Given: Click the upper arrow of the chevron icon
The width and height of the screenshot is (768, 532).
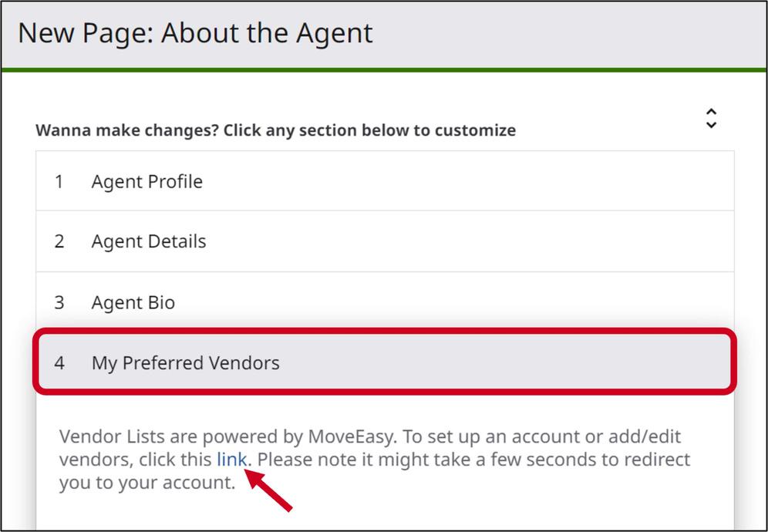Looking at the screenshot, I should click(x=711, y=112).
